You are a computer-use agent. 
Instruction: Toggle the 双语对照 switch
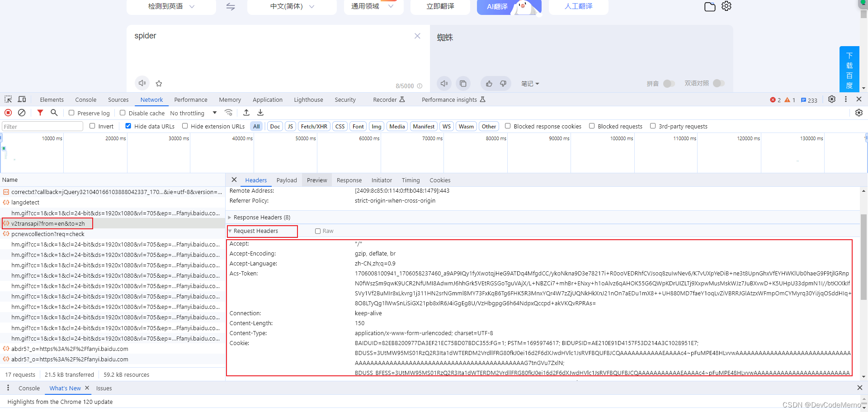(719, 83)
